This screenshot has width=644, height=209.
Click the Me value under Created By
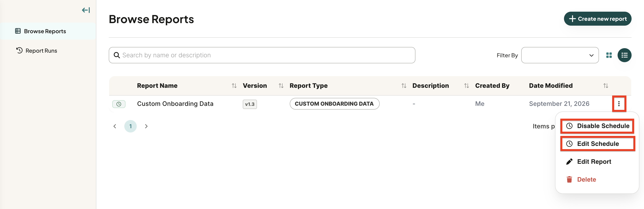coord(480,104)
